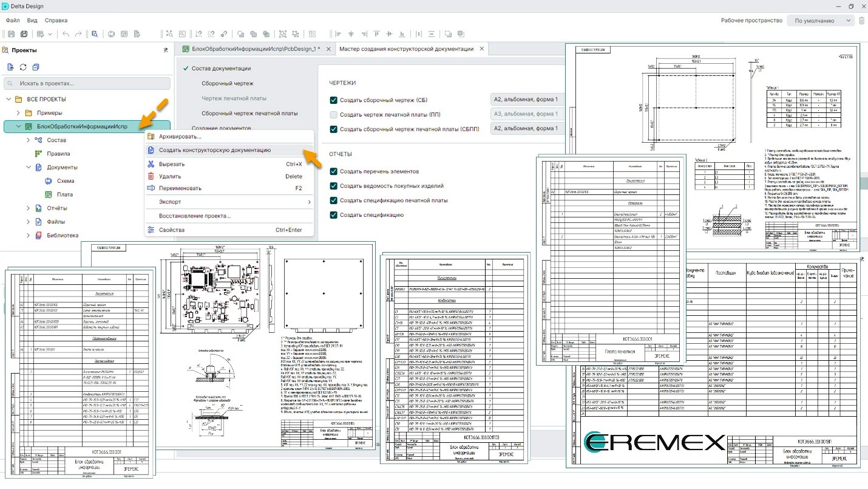Choose Переименовать in the context menu
The height and width of the screenshot is (489, 868).
tap(229, 188)
